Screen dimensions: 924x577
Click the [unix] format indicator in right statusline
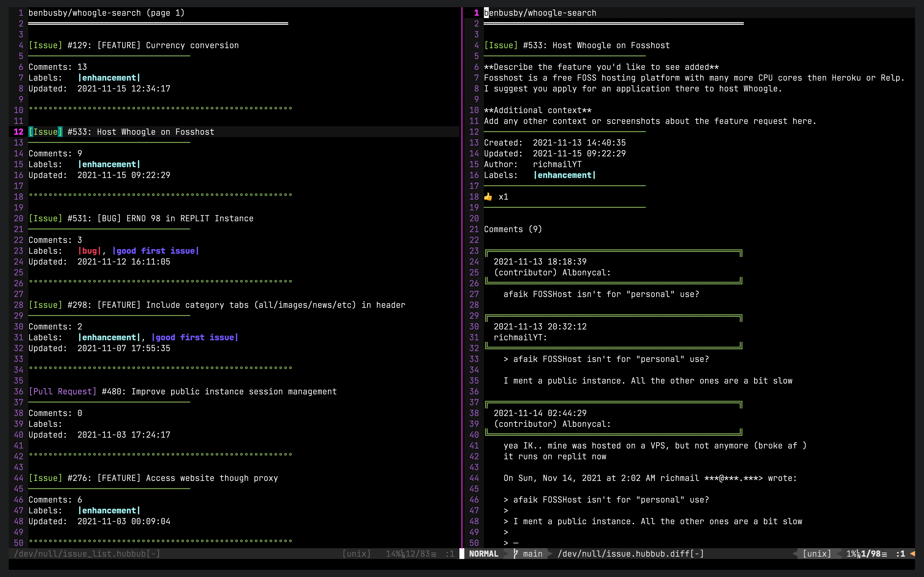tap(817, 554)
